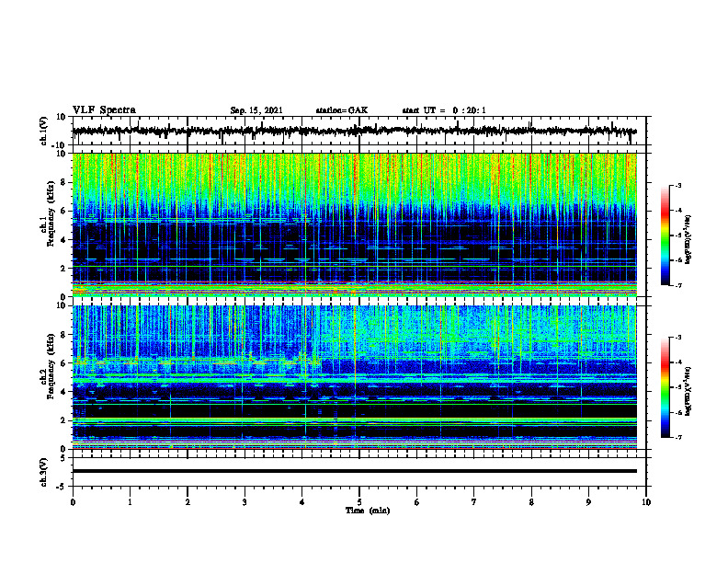Click the date "Sep. 15, 2021"
This screenshot has width=728, height=563.
click(x=256, y=110)
